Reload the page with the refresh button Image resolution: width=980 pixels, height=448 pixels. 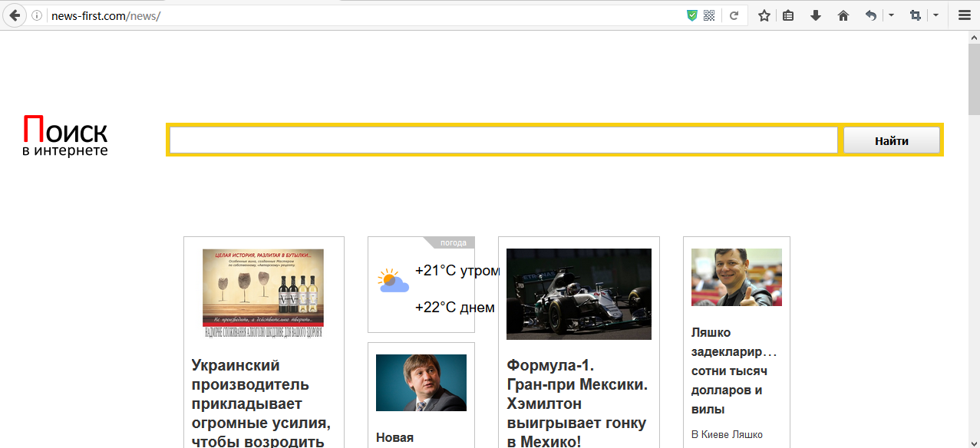point(734,15)
